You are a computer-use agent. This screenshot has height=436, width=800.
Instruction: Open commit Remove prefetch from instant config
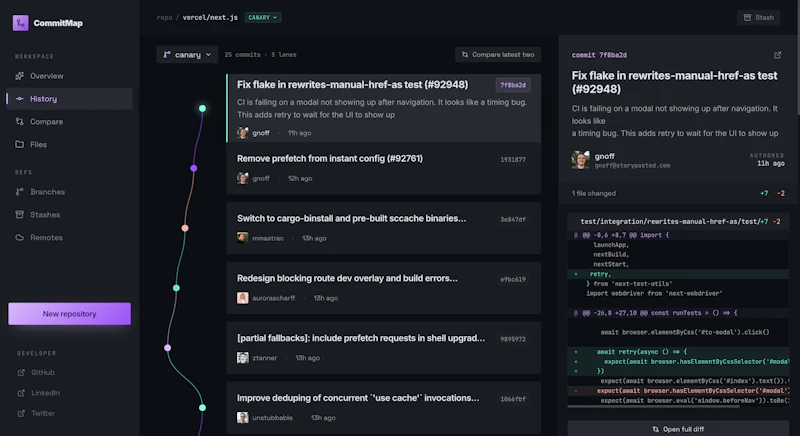[384, 168]
